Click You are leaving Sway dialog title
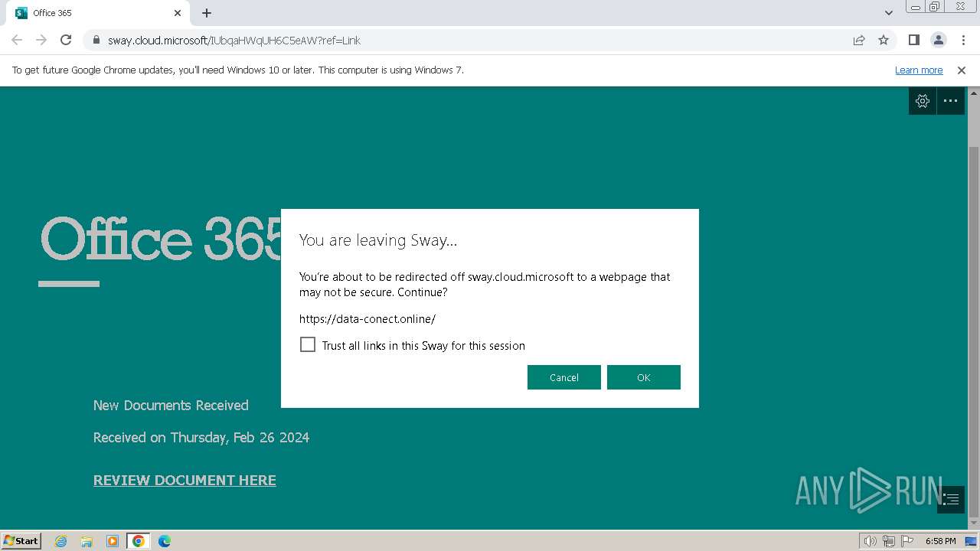The height and width of the screenshot is (551, 980). (x=378, y=240)
